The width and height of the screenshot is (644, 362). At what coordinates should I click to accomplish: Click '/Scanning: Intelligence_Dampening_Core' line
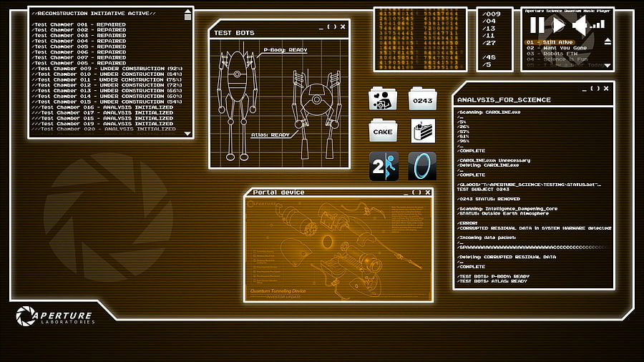point(507,208)
